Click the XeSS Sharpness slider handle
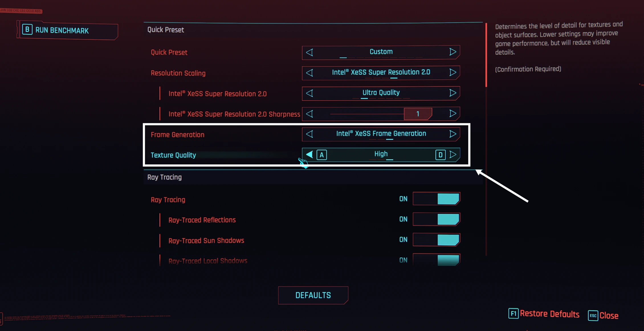644x331 pixels. tap(418, 114)
